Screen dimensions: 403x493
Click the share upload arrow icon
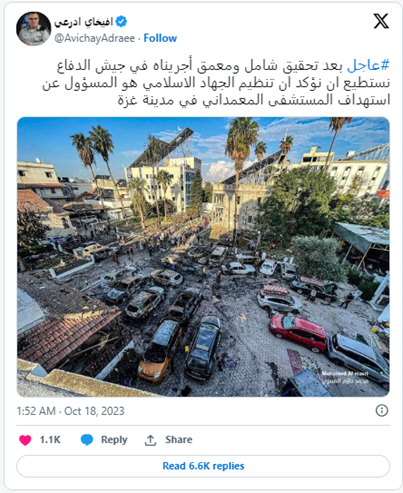150,440
